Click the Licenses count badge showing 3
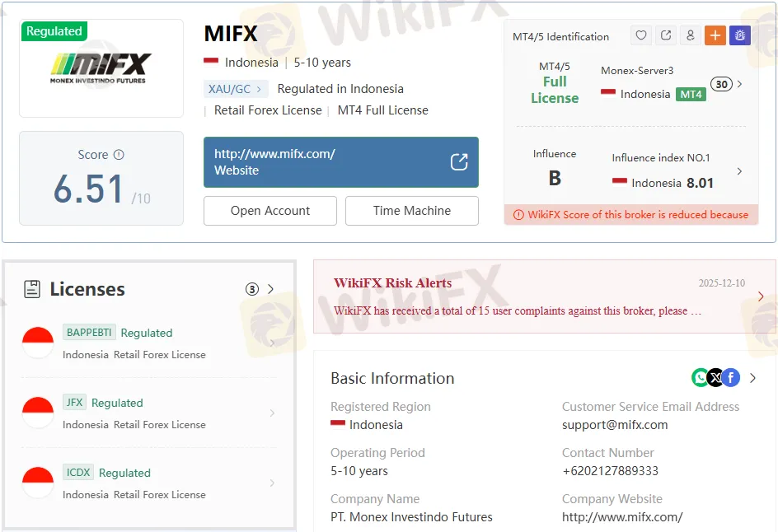 point(252,289)
